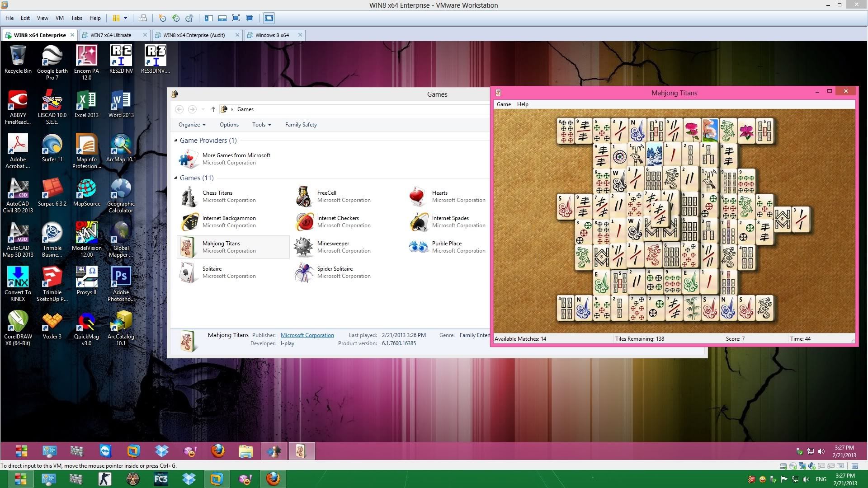Click the Hearts game icon
This screenshot has width=868, height=488.
coord(417,197)
